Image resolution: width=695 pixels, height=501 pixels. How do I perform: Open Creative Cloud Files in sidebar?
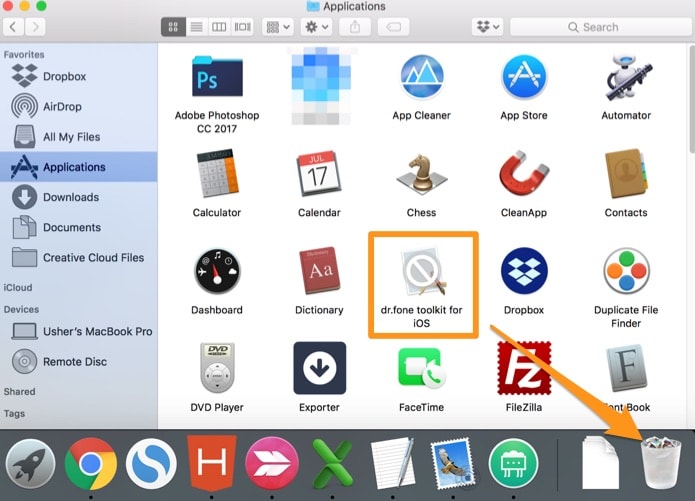(x=78, y=257)
